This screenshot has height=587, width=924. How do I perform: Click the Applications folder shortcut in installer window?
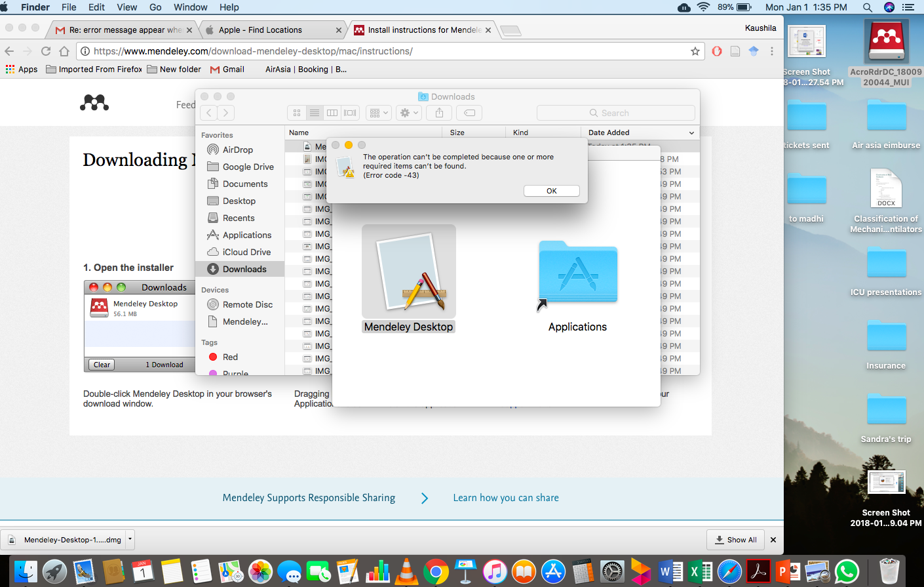(x=578, y=273)
